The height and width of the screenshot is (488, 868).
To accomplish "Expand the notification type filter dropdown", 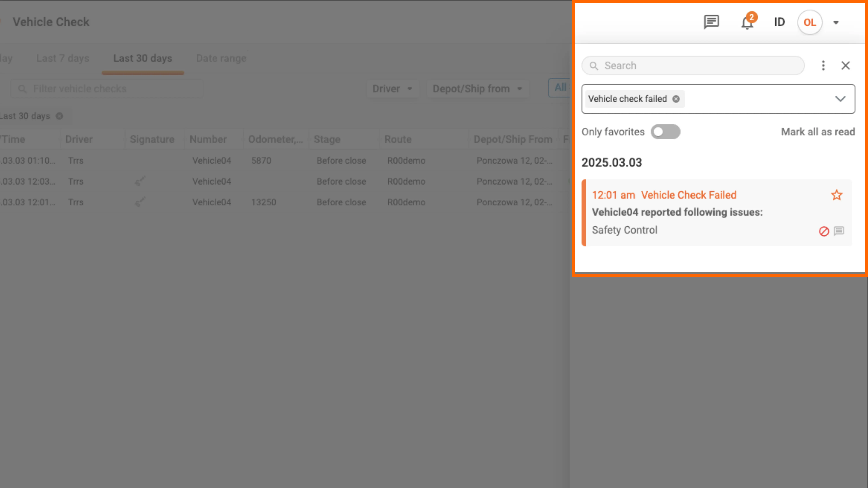I will pos(840,99).
